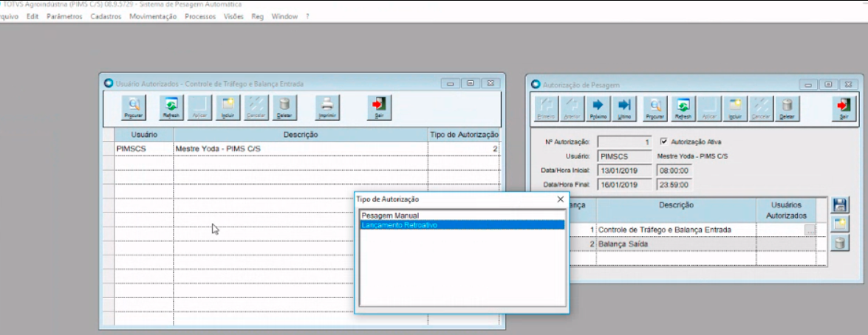The height and width of the screenshot is (335, 868).
Task: Select Lançamento Retroativo in the list
Action: tap(462, 225)
